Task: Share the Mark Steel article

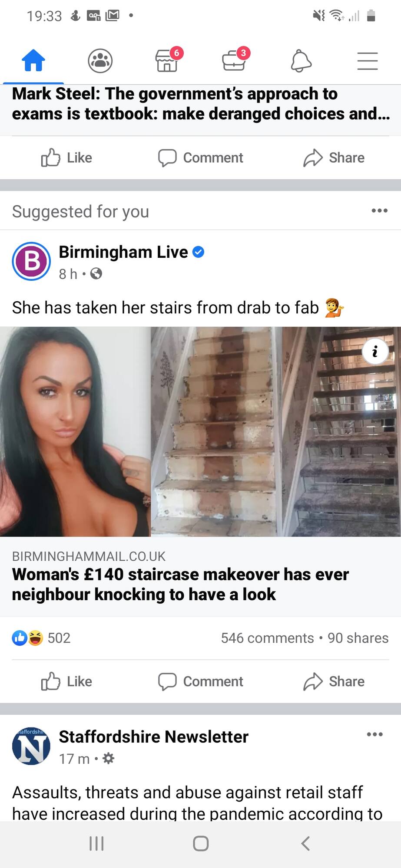Action: click(x=334, y=158)
